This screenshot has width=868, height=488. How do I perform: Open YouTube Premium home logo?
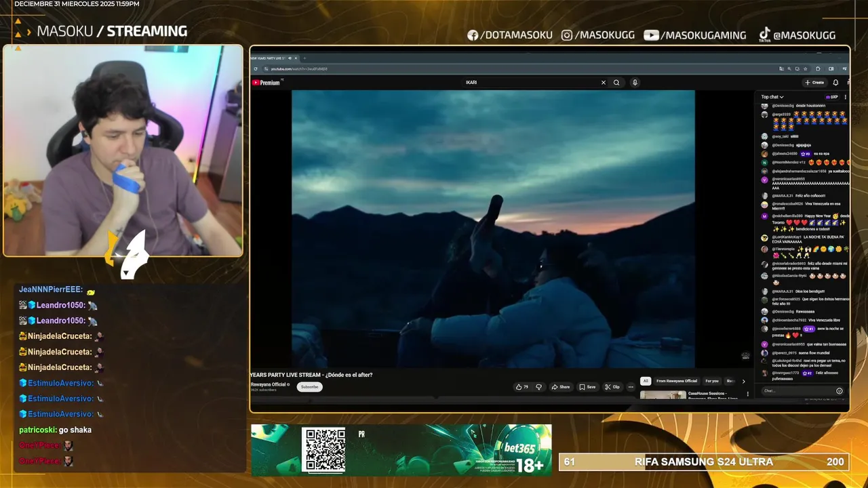tap(266, 83)
